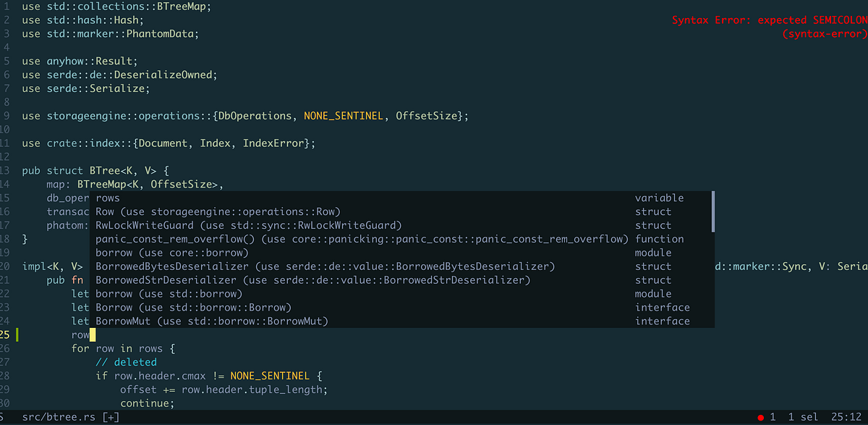This screenshot has width=868, height=425.
Task: Click the 'Syntax Error: expected SEMICOLON' message
Action: [x=767, y=20]
